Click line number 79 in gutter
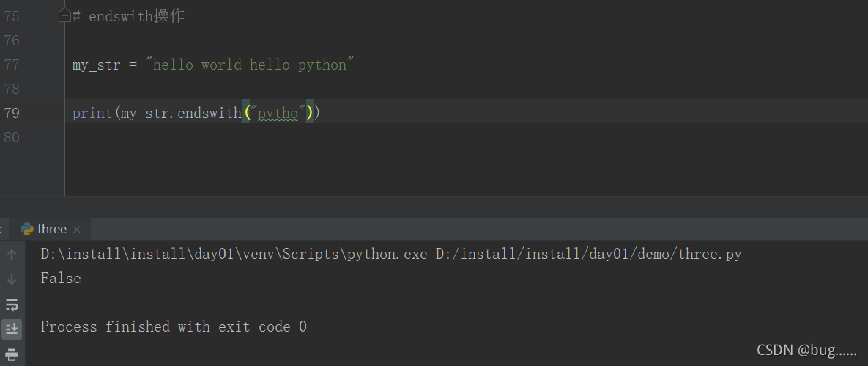868x366 pixels. point(12,113)
